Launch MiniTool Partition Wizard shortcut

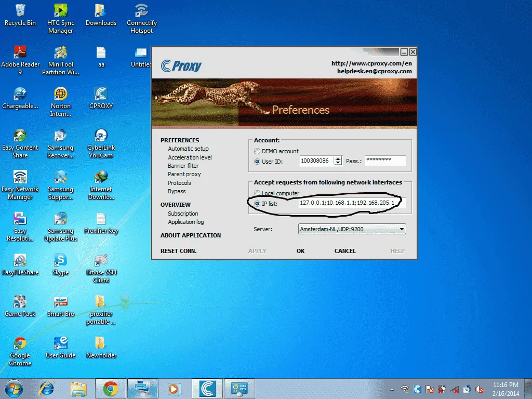click(60, 60)
